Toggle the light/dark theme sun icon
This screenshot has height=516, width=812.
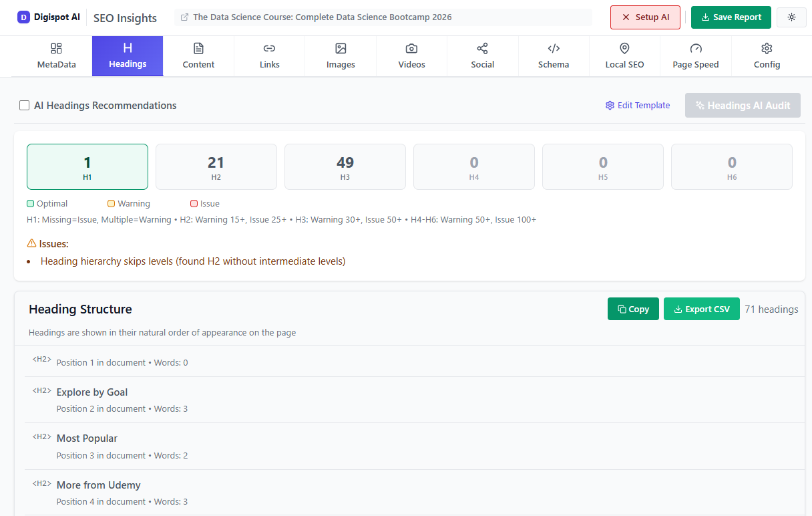pos(791,17)
